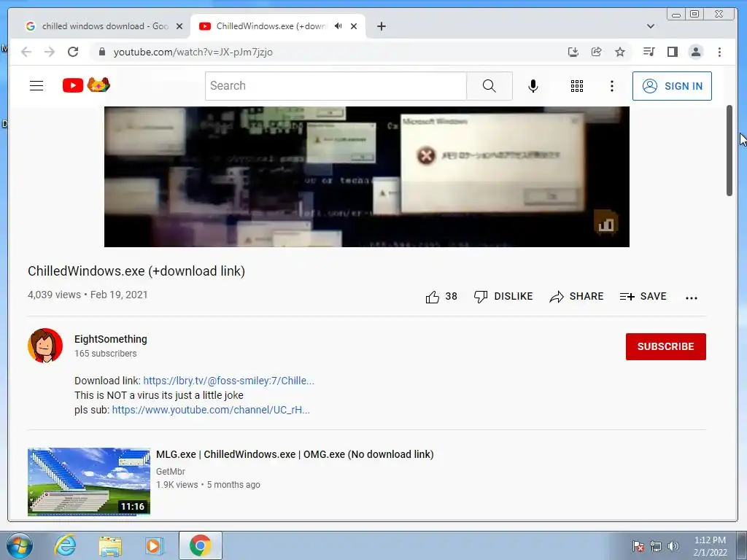The width and height of the screenshot is (747, 560).
Task: Open media controls icon in Chrome toolbar
Action: coord(649,52)
